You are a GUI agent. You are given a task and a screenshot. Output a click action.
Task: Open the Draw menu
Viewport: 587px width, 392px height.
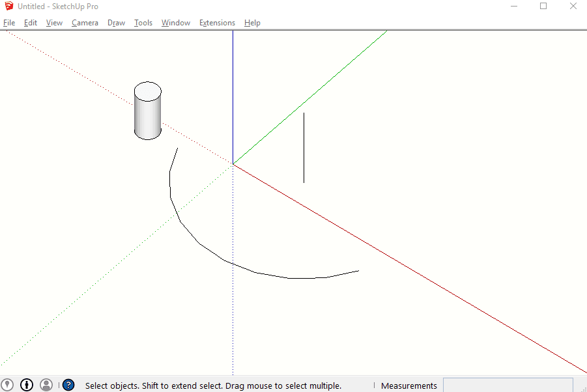click(x=116, y=23)
